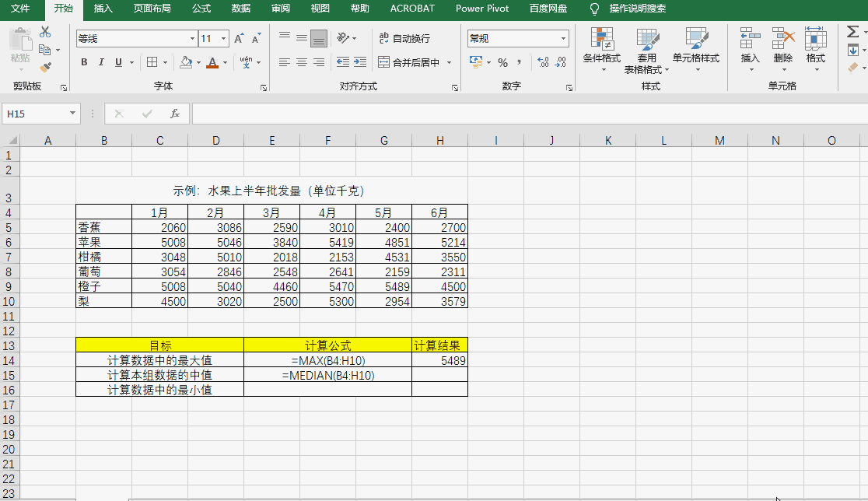The width and height of the screenshot is (868, 501).
Task: Open the number format dropdown 常规
Action: [564, 39]
